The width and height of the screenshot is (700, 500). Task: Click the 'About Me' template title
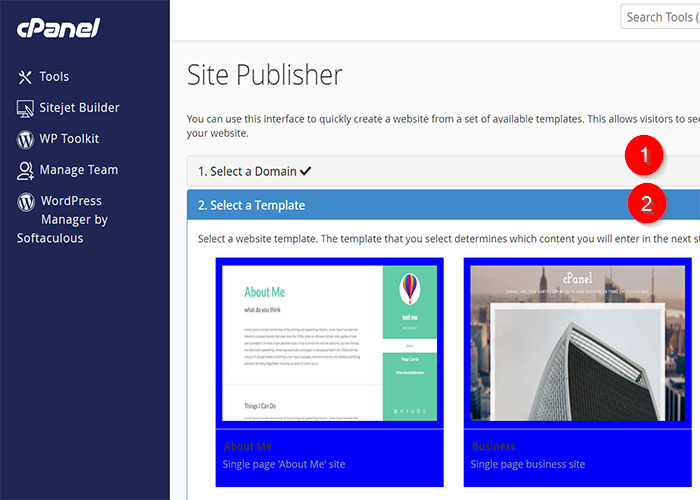pyautogui.click(x=248, y=446)
